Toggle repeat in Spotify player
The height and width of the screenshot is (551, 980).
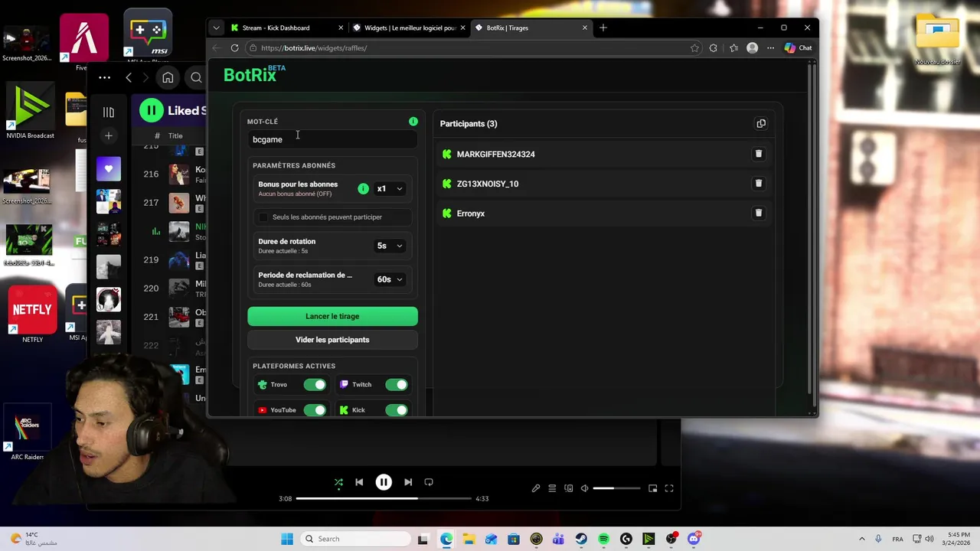click(x=429, y=482)
